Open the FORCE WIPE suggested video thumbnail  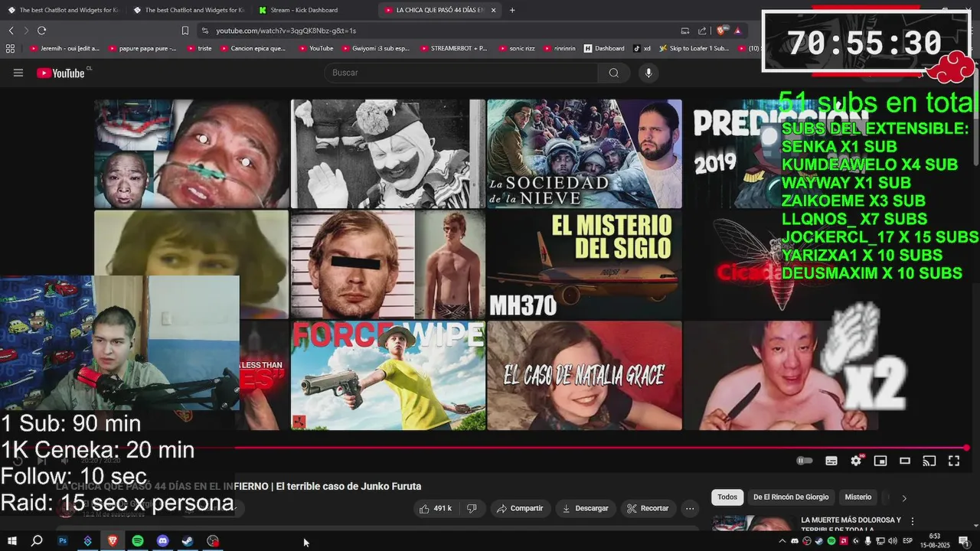pyautogui.click(x=388, y=375)
